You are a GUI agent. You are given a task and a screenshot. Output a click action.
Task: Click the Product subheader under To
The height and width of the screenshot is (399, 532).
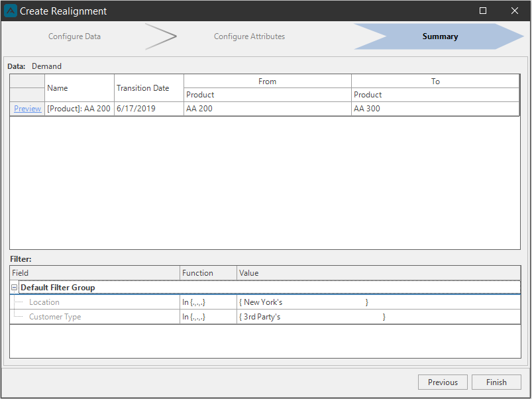coord(435,95)
